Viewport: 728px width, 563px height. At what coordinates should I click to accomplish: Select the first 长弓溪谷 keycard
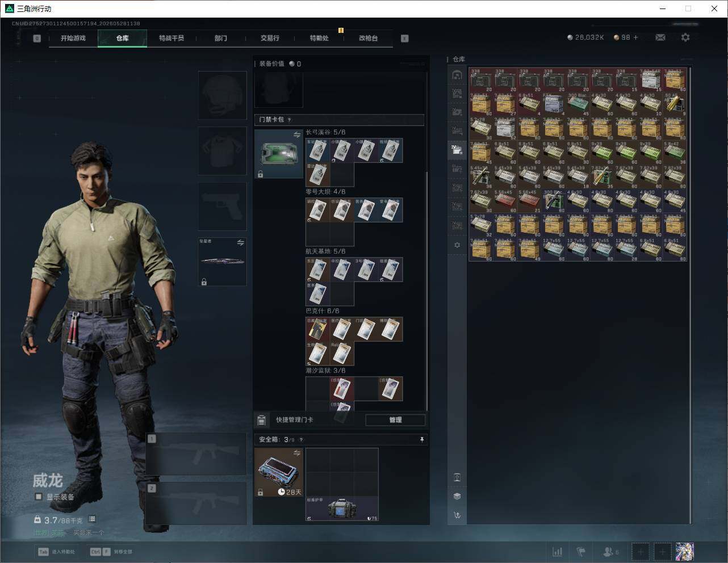click(x=318, y=150)
